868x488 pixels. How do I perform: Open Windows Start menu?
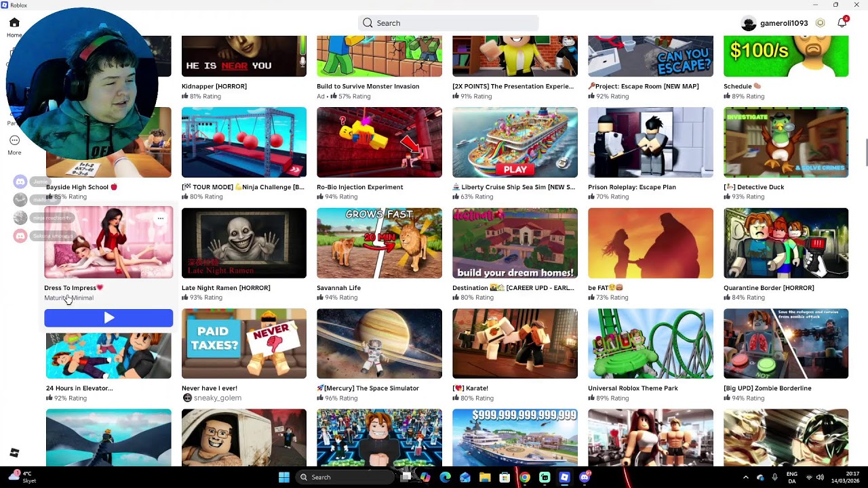[x=284, y=477]
